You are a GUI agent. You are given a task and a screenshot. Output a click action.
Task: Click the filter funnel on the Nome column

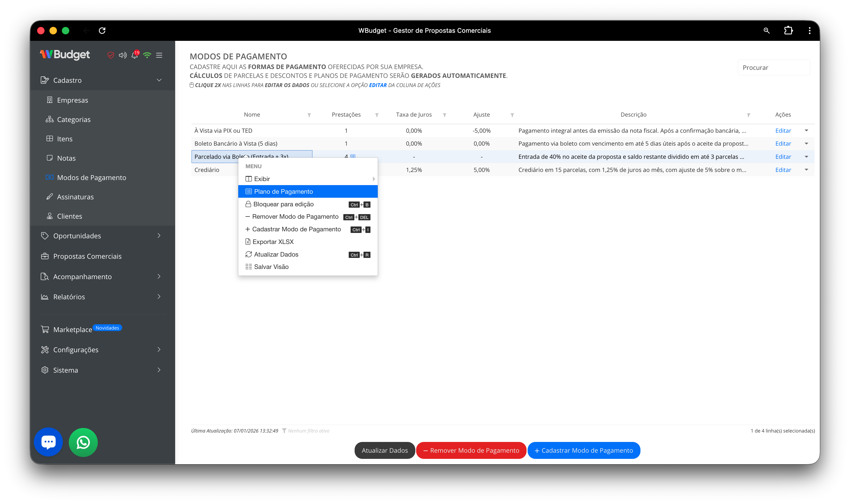309,115
